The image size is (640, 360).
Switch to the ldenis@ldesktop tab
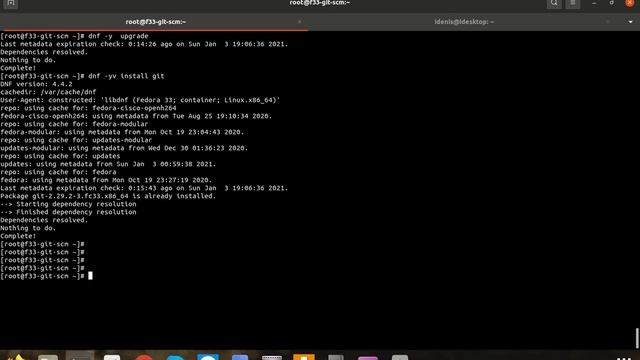(x=464, y=22)
